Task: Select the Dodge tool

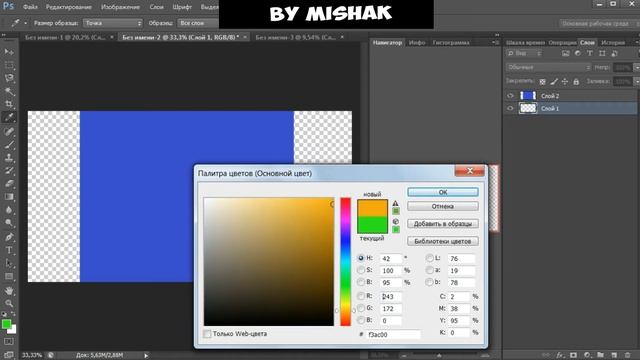Action: pos(9,223)
